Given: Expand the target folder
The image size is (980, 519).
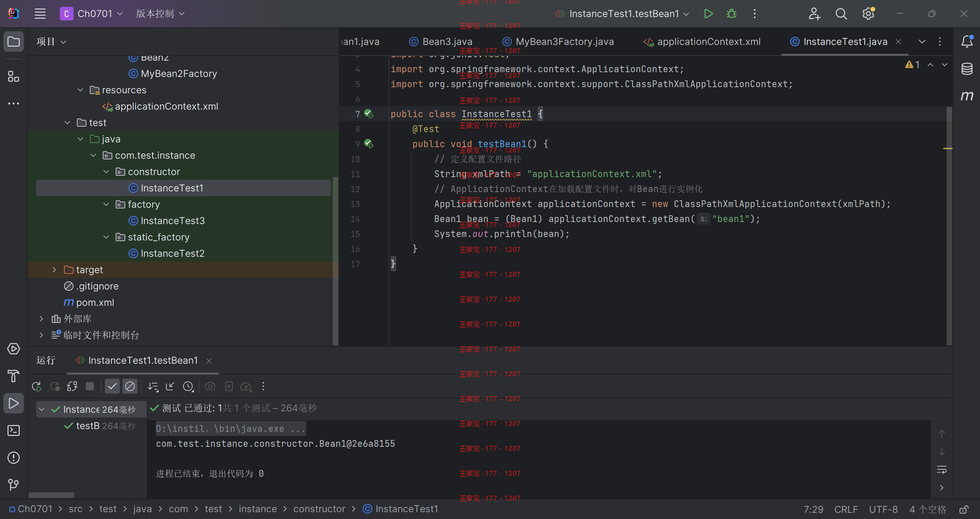Looking at the screenshot, I should pos(54,270).
